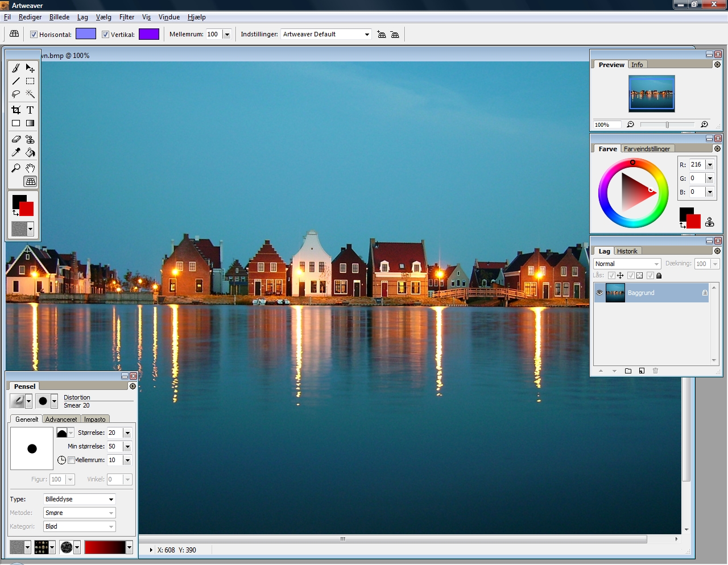Switch to the Advanceret brush tab
The height and width of the screenshot is (565, 728).
point(61,419)
